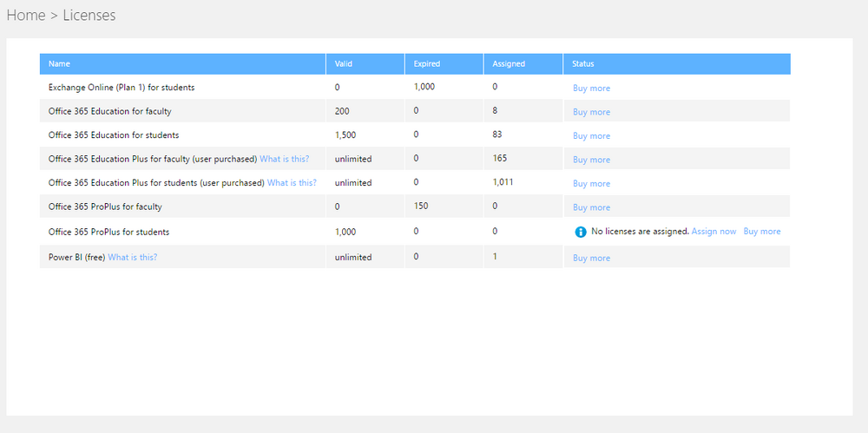Click Buy more for Office 365 Education for faculty
Screen dimensions: 868x433
(x=591, y=112)
